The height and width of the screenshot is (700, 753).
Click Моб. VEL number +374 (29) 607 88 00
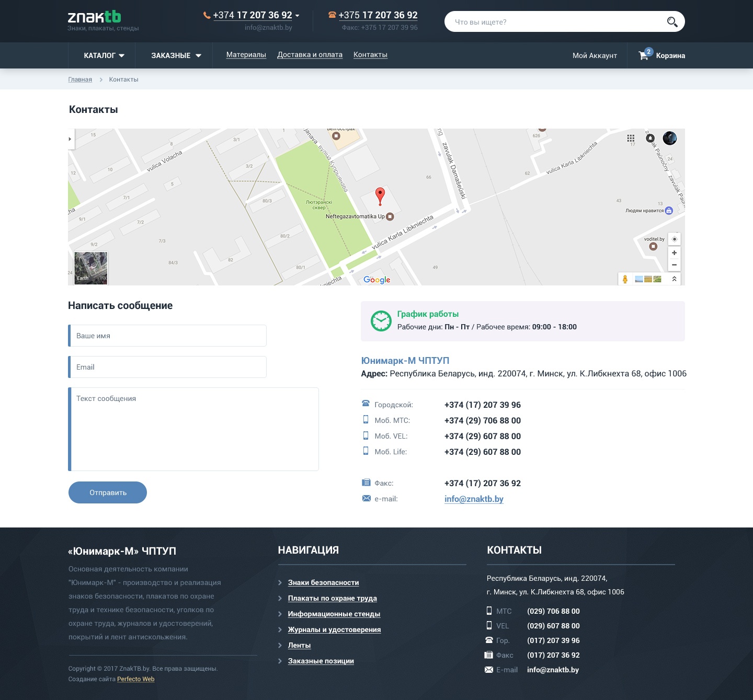[483, 436]
